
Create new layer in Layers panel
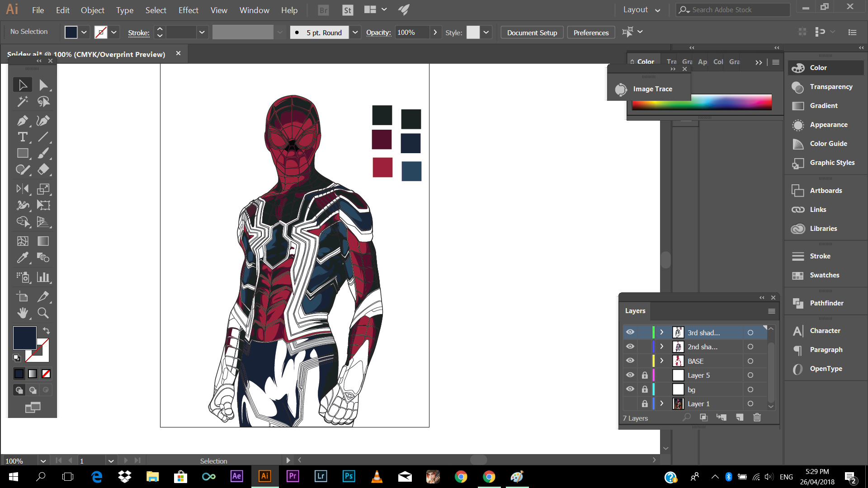(740, 418)
